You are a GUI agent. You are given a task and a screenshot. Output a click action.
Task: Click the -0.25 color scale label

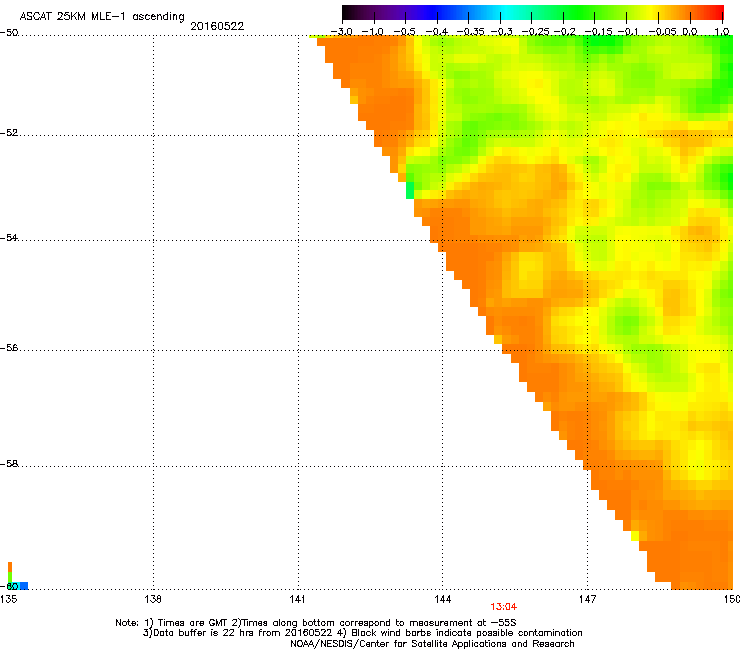[536, 32]
